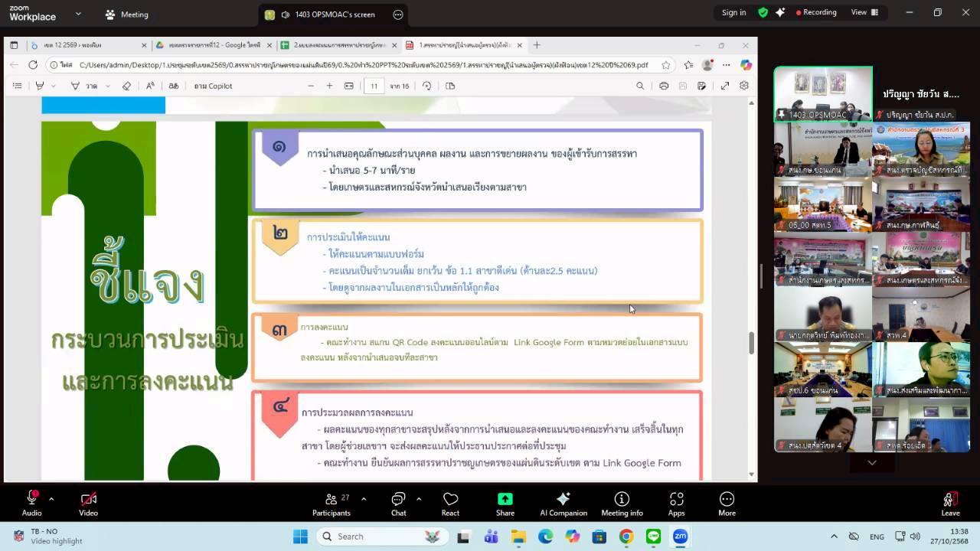The image size is (980, 551).
Task: Switch to the Meeting tab
Action: (127, 15)
